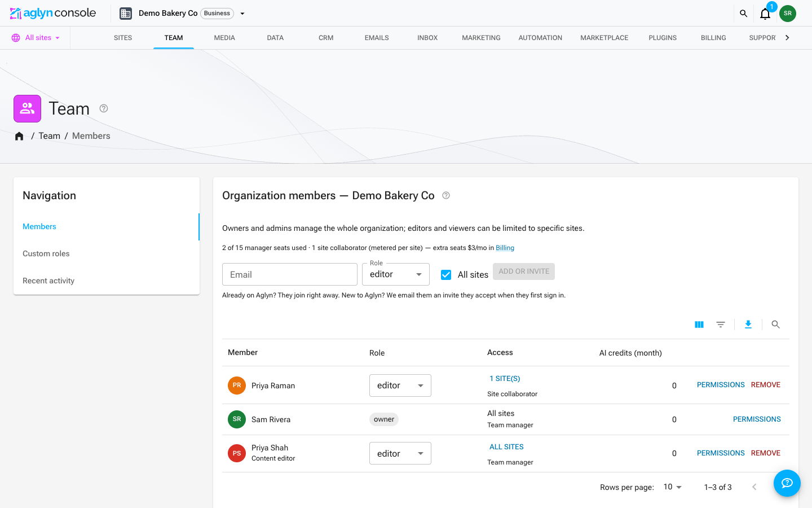Click the pink Team page icon
Viewport: 812px width, 508px height.
pyautogui.click(x=27, y=108)
